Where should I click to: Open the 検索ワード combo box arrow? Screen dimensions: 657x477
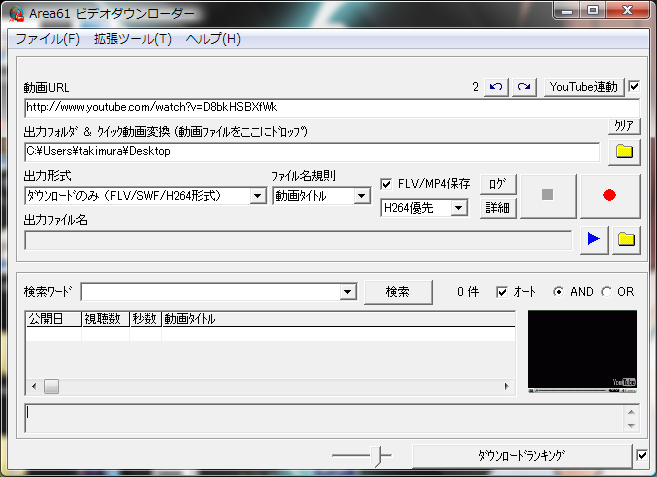click(347, 292)
